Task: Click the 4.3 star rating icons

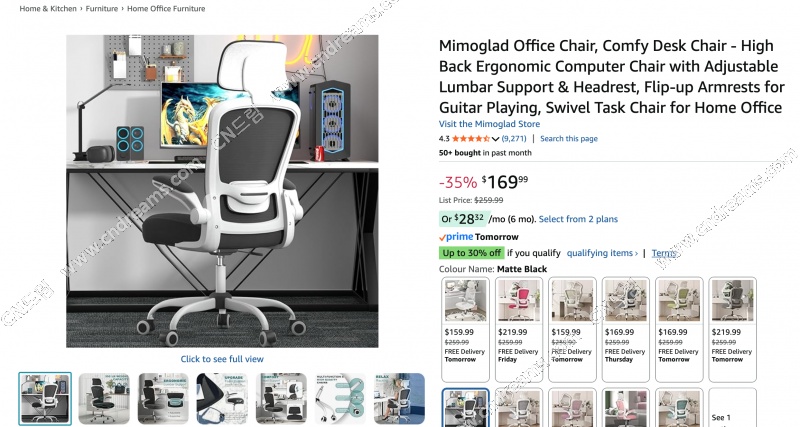Action: (x=471, y=138)
